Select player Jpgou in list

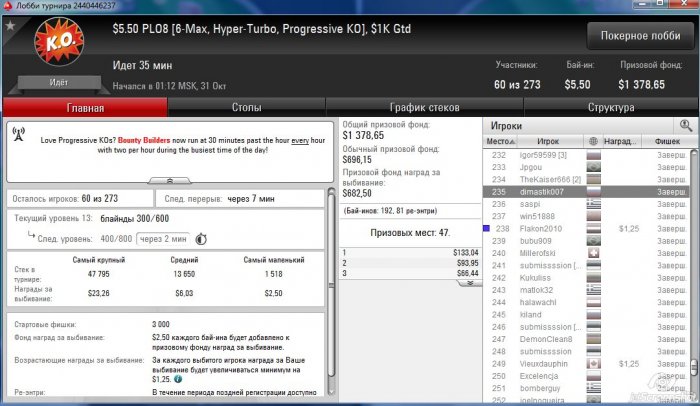coord(586,167)
